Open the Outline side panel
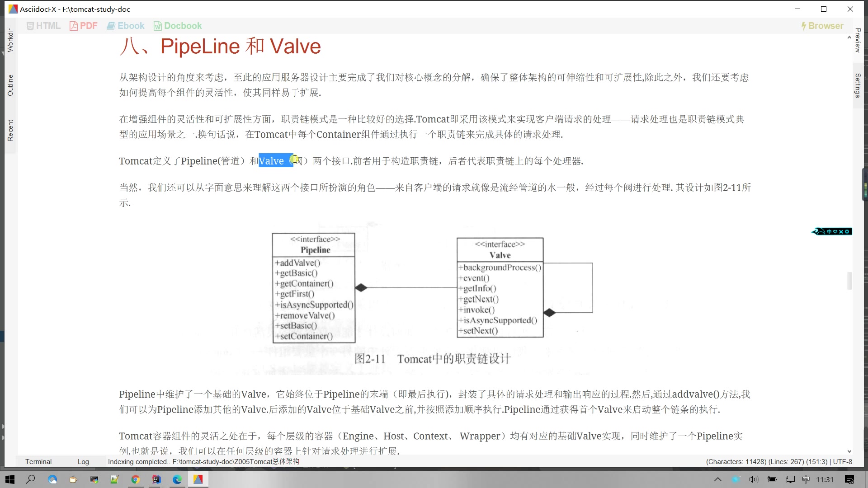Image resolution: width=868 pixels, height=488 pixels. (x=10, y=85)
